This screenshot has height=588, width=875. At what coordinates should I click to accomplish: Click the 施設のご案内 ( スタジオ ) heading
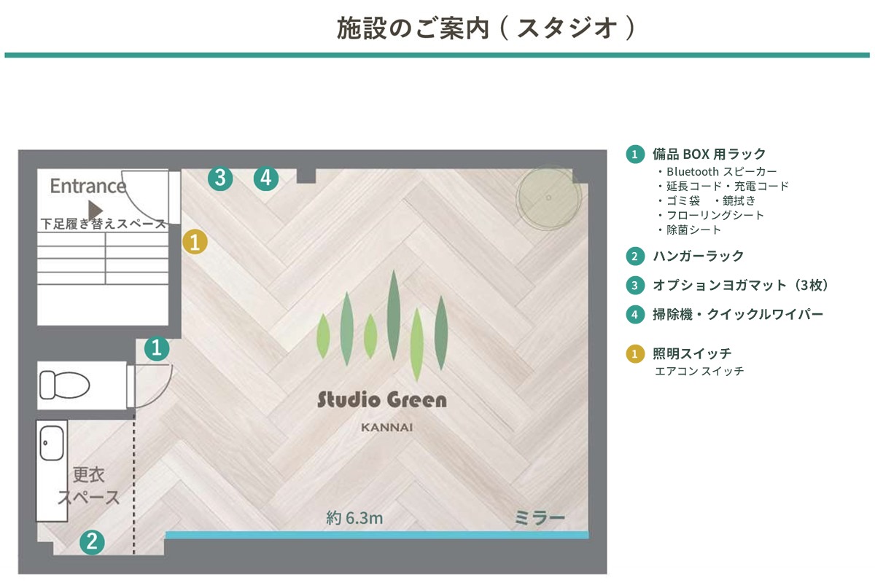[486, 28]
